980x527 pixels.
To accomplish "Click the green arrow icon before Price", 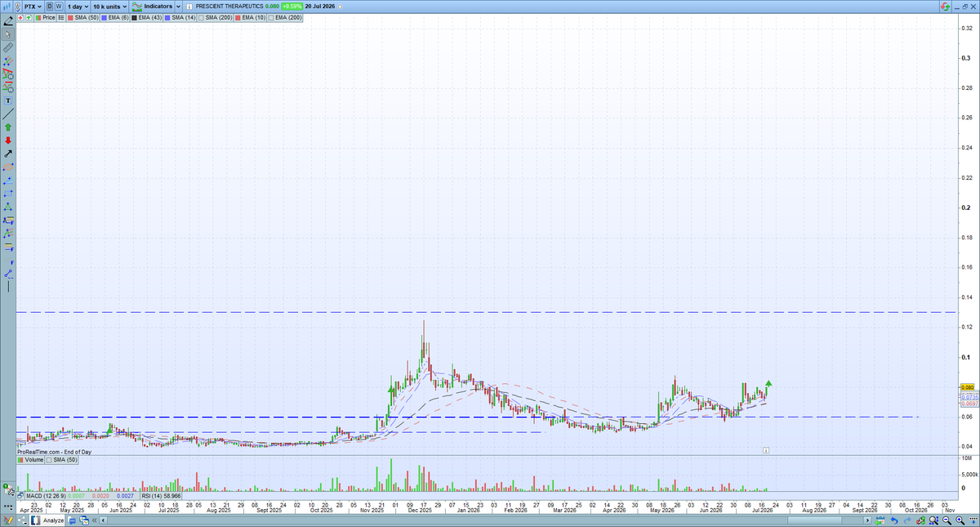I will coord(29,17).
